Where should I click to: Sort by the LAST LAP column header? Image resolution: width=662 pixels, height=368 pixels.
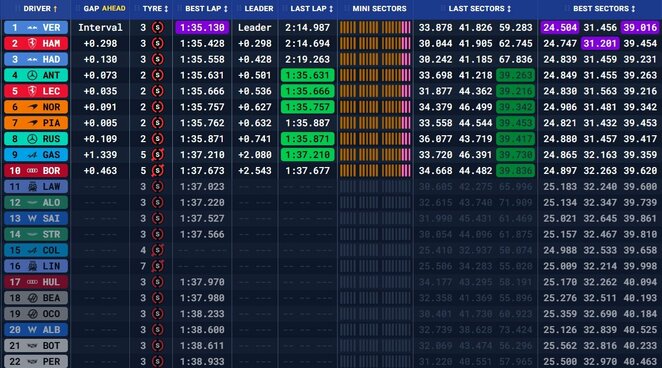tap(312, 8)
